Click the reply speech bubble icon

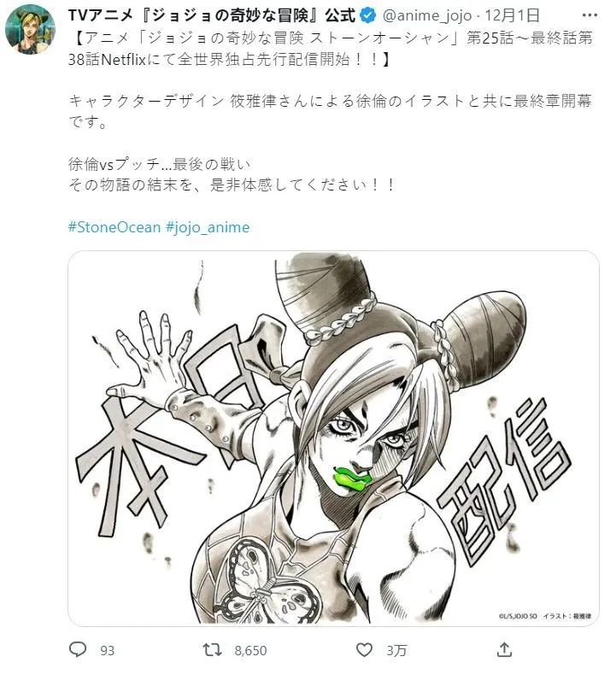click(x=78, y=649)
